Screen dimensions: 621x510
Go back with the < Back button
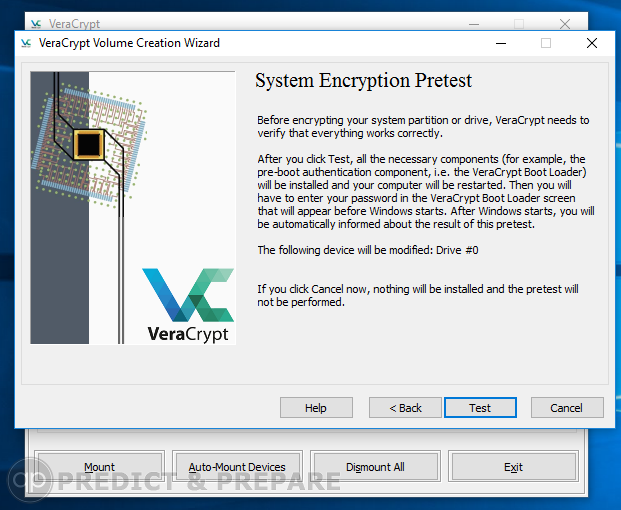coord(405,407)
